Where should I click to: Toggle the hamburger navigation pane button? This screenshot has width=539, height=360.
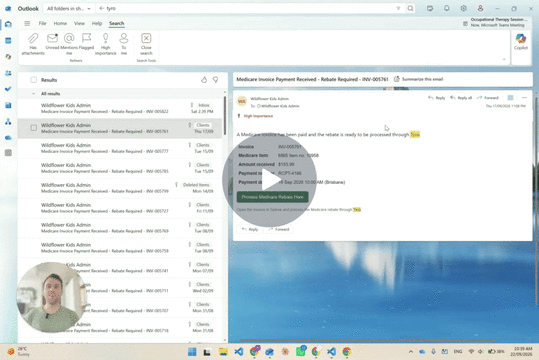(27, 23)
